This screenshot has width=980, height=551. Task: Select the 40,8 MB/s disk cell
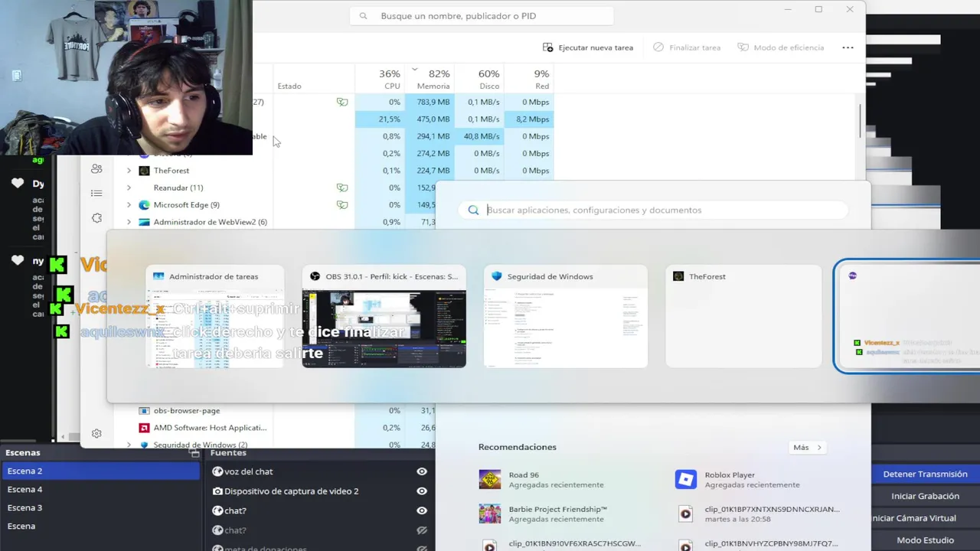click(x=480, y=136)
